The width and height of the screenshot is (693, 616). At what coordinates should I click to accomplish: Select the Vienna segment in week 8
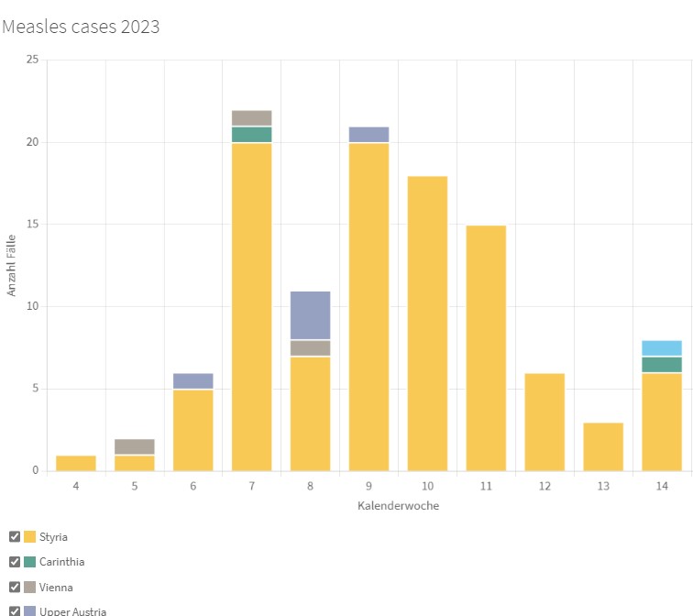(310, 348)
